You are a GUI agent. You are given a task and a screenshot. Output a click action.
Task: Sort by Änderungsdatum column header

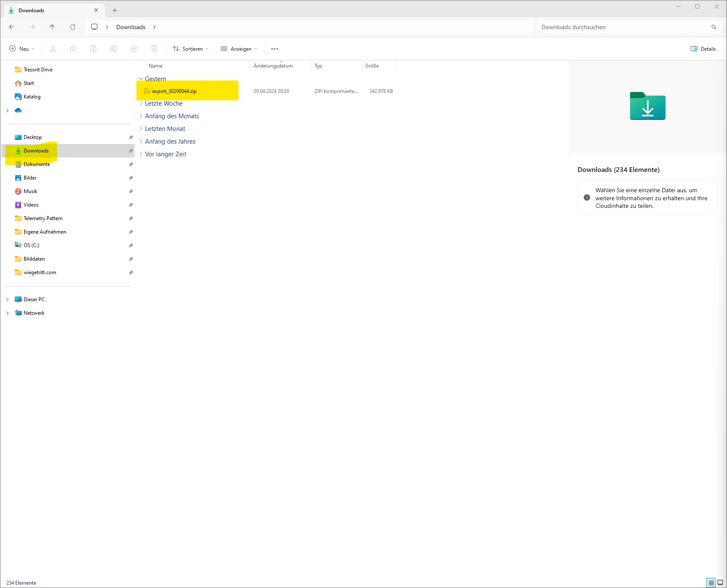tap(273, 66)
